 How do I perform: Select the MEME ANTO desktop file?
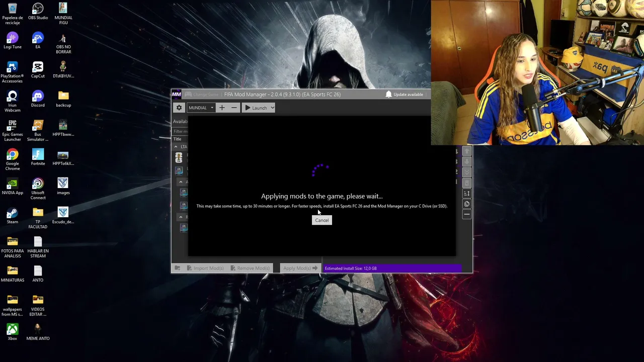pyautogui.click(x=38, y=333)
